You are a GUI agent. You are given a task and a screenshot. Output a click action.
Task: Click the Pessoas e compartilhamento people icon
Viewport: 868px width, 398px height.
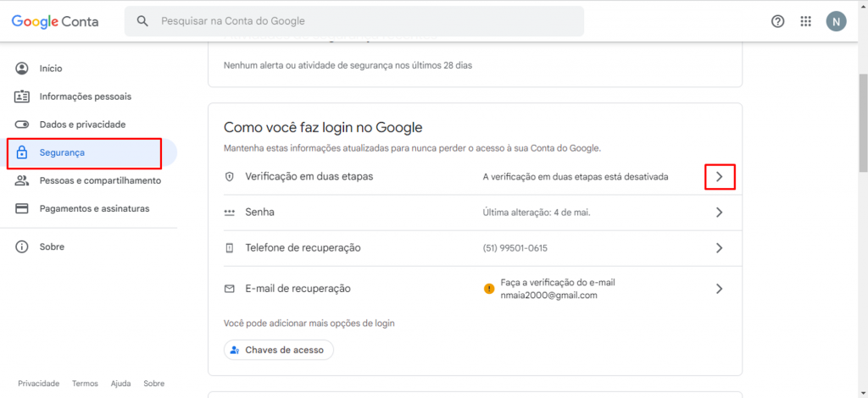coord(21,180)
